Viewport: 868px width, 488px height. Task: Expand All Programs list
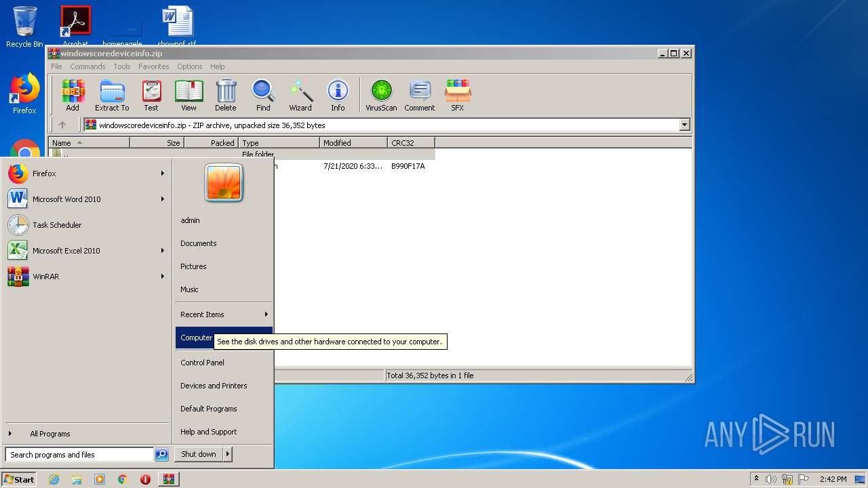coord(86,434)
